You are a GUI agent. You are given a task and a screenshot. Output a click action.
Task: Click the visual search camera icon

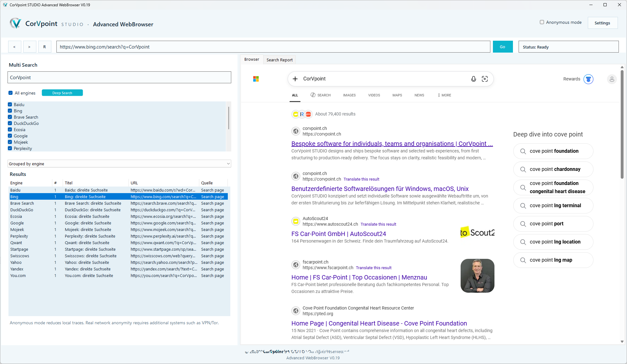[485, 79]
